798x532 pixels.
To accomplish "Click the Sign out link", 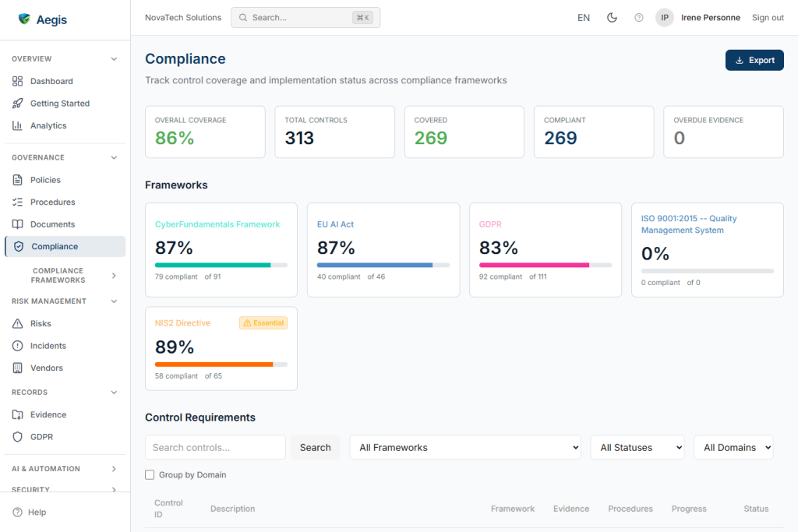I will coord(767,17).
